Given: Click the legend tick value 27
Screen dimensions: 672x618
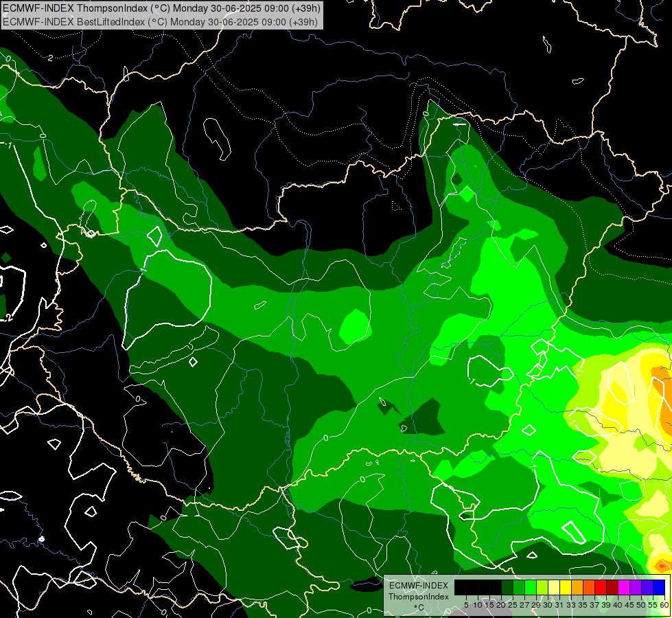Looking at the screenshot, I should [524, 605].
